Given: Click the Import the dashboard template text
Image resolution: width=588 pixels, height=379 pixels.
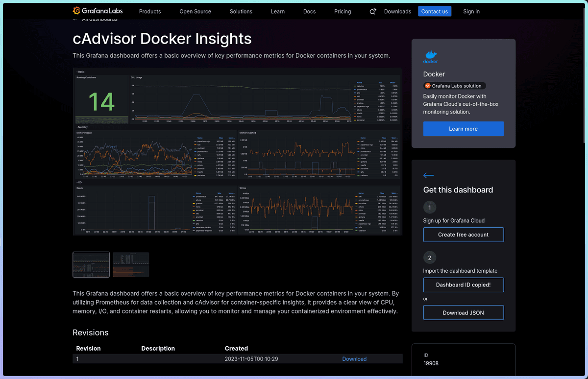Looking at the screenshot, I should click(x=460, y=271).
